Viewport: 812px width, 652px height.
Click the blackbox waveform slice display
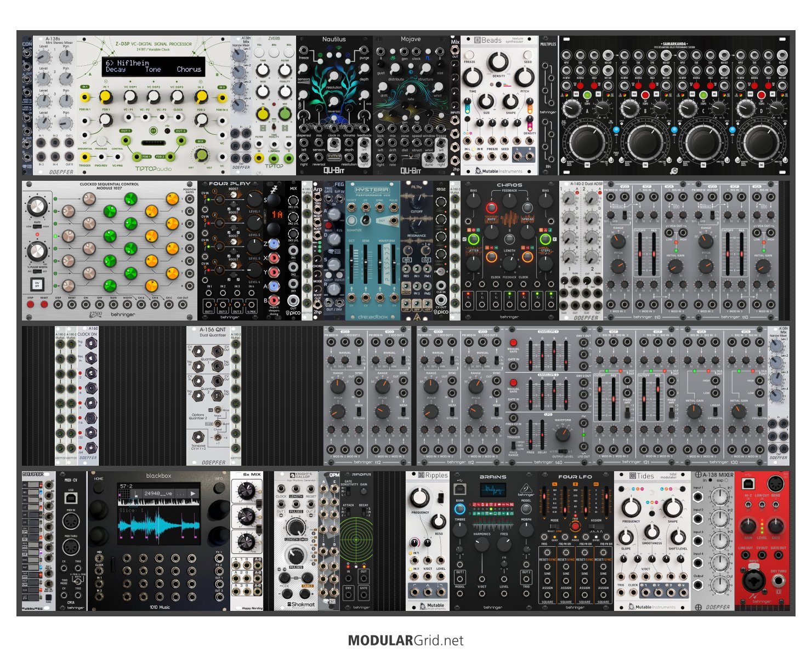[158, 526]
